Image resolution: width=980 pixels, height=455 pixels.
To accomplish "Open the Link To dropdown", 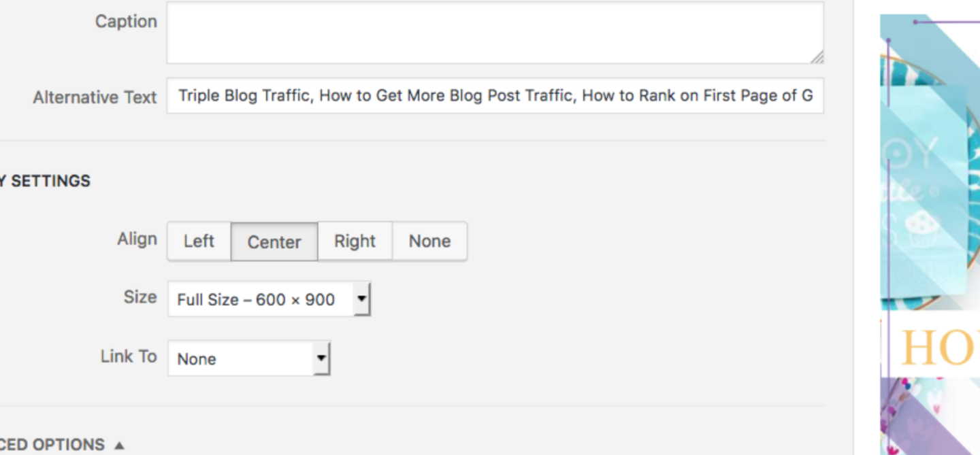I will coord(240,359).
